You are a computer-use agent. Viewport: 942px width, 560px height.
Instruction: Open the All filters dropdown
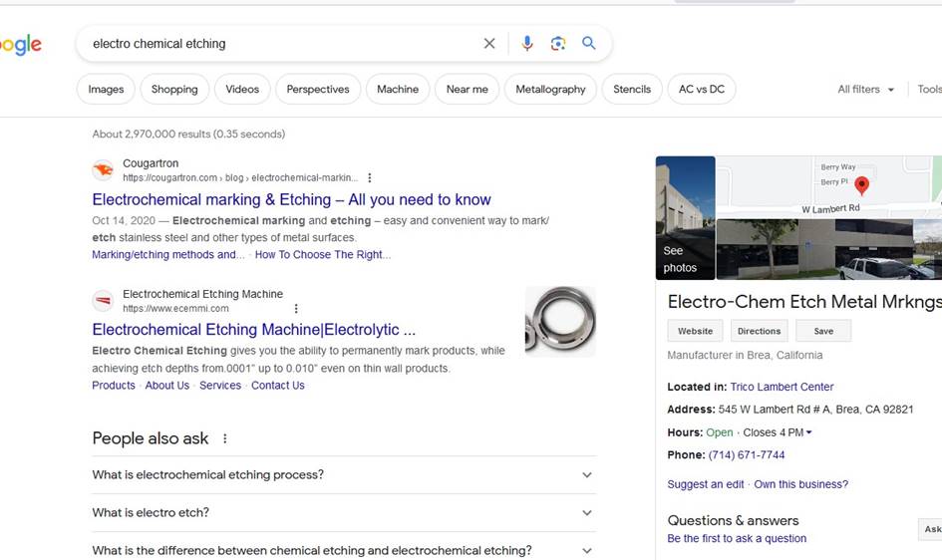pyautogui.click(x=865, y=90)
